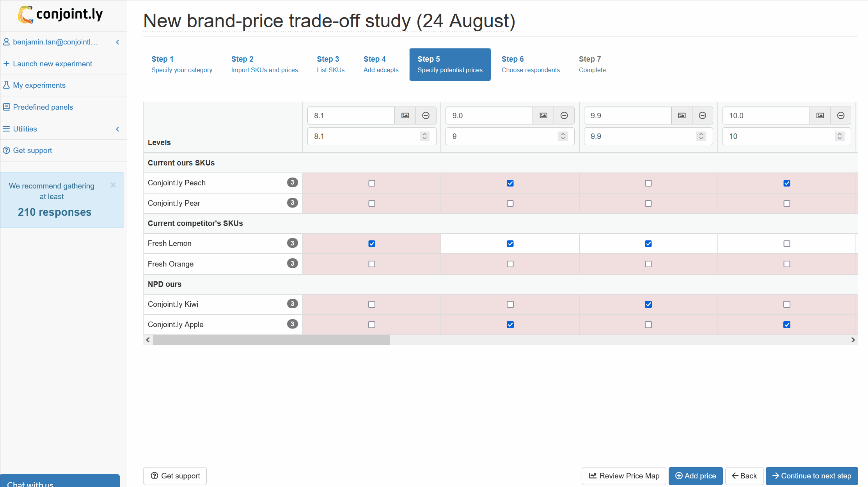Check Fresh Lemon at price 10.0
Viewport: 868px width, 487px height.
(x=787, y=243)
